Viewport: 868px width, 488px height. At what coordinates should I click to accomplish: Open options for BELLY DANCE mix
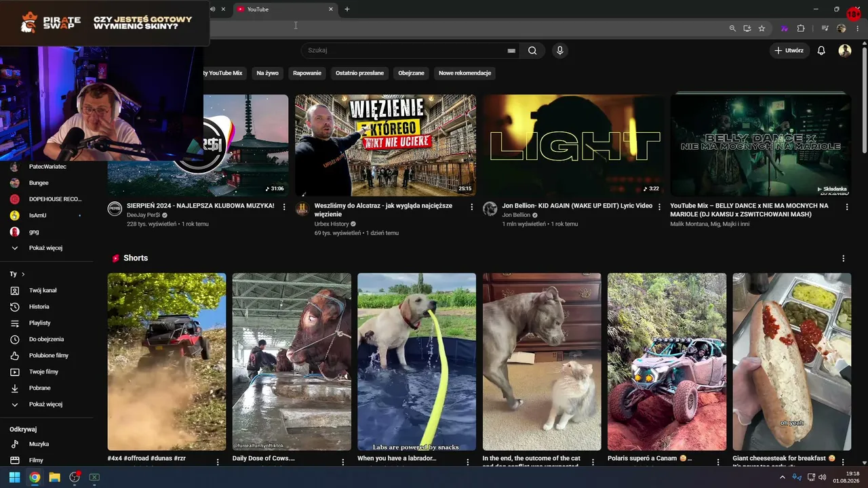pyautogui.click(x=846, y=207)
